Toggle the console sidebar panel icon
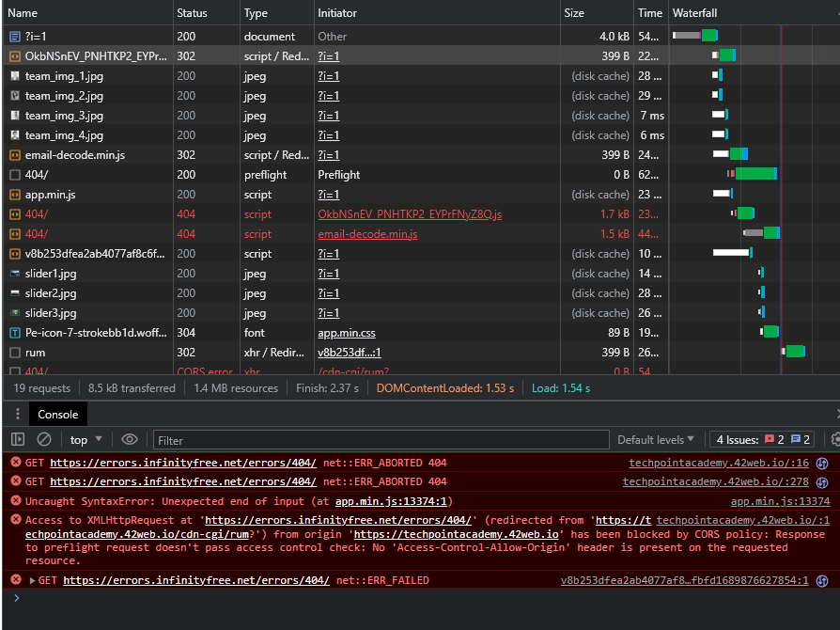The height and width of the screenshot is (630, 840). tap(18, 440)
